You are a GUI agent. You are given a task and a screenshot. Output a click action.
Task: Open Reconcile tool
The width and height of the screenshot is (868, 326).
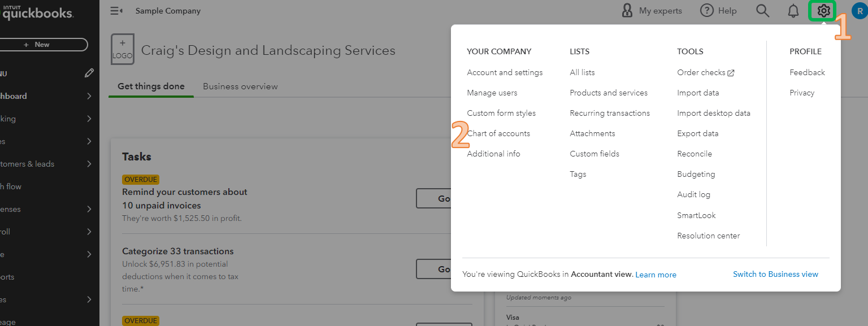[695, 154]
